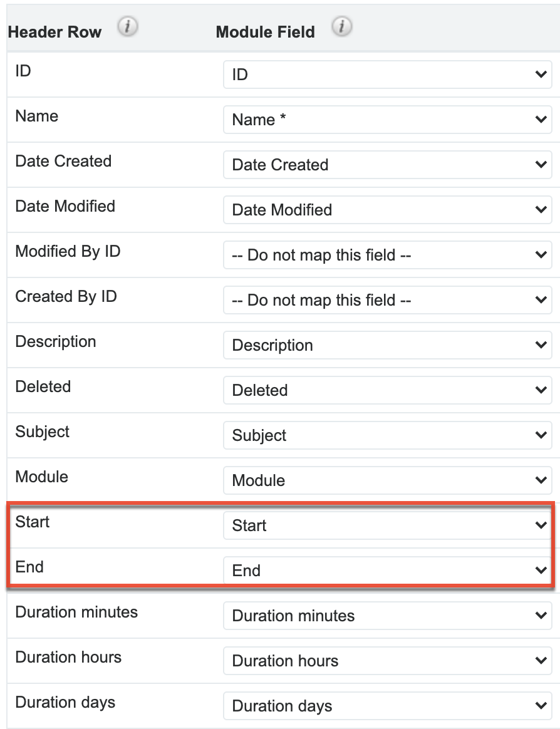Change mapping for Created By ID row
560x729 pixels.
pos(388,300)
